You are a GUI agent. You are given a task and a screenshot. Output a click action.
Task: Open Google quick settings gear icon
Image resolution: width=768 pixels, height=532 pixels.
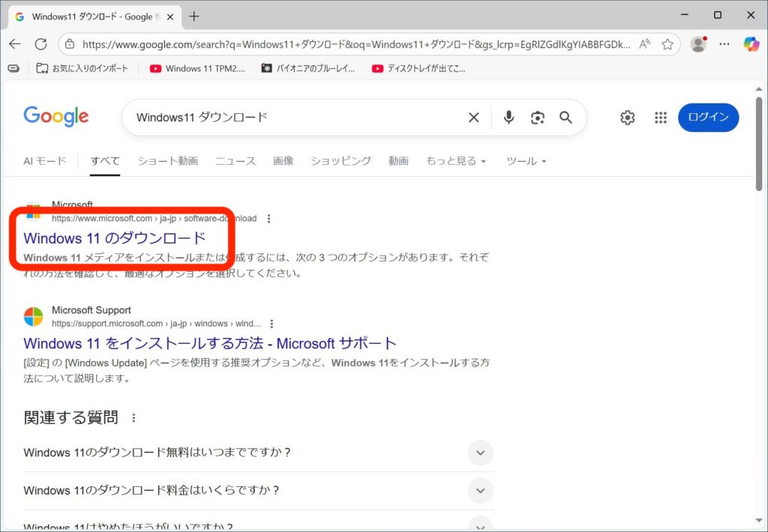click(x=627, y=118)
